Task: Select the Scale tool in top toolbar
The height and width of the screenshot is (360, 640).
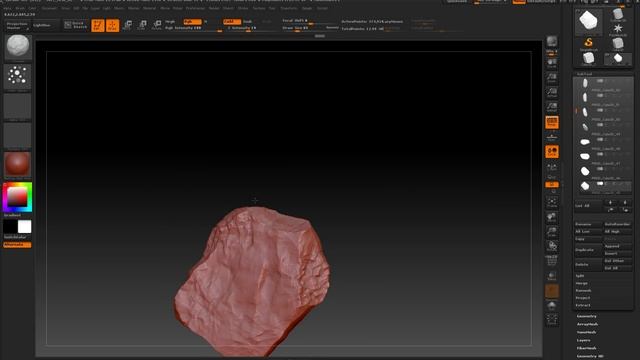Action: (x=142, y=25)
